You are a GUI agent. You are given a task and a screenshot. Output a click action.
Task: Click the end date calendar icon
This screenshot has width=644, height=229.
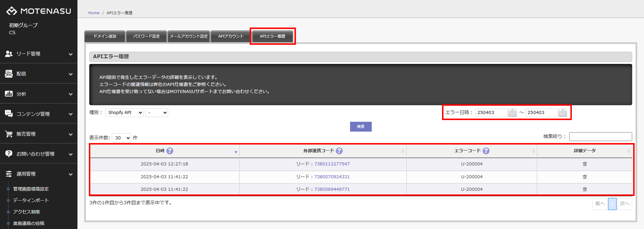pyautogui.click(x=562, y=112)
